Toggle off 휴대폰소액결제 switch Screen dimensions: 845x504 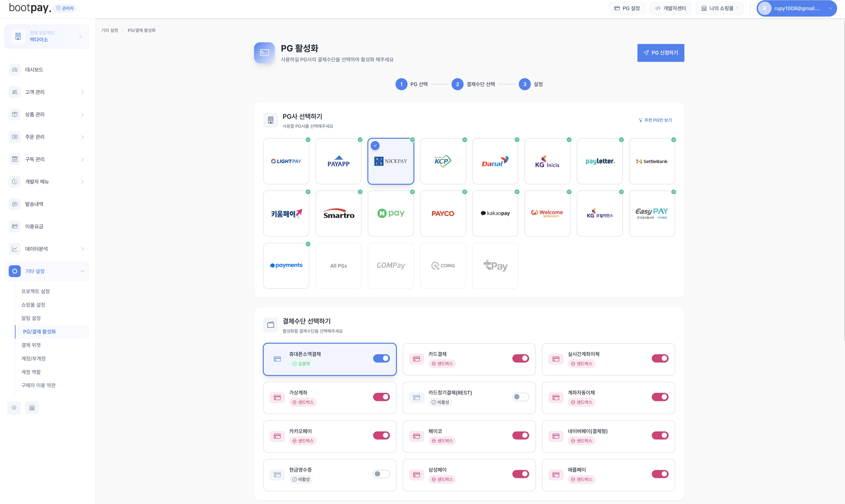point(381,358)
